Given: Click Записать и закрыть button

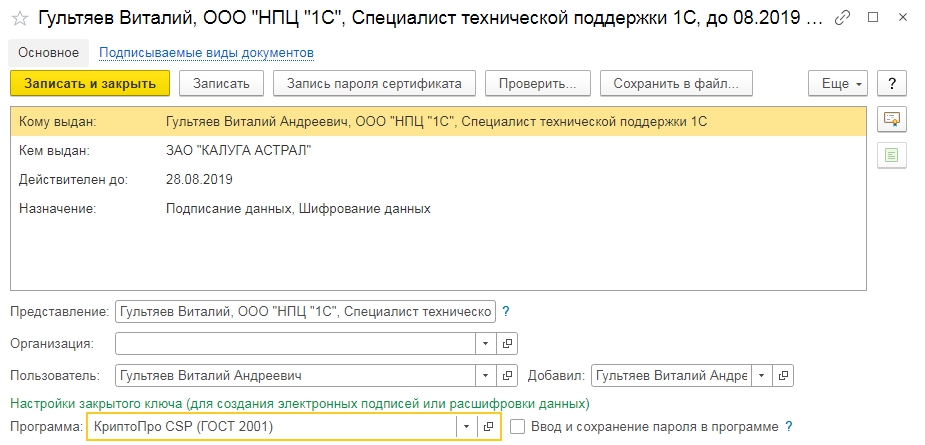Looking at the screenshot, I should [90, 83].
